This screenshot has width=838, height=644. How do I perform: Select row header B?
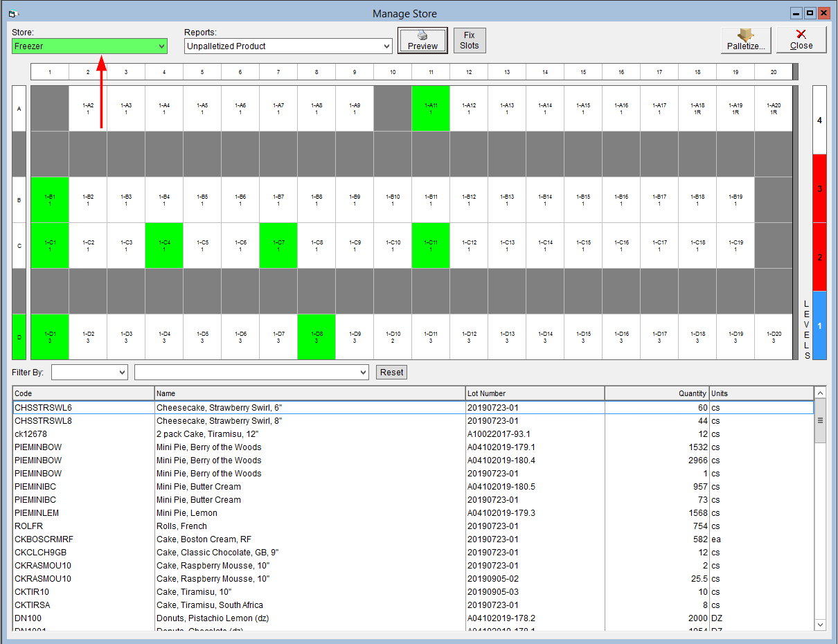(x=19, y=200)
